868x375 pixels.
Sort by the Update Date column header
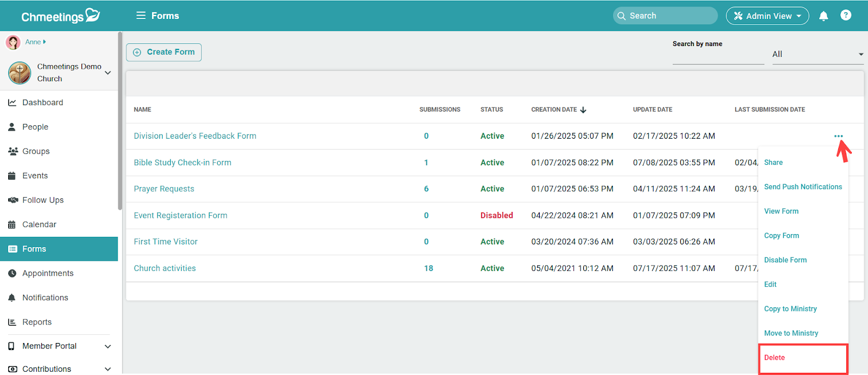[653, 109]
